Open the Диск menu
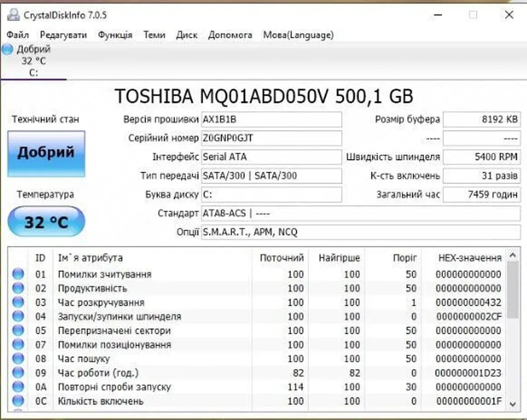 pyautogui.click(x=187, y=35)
